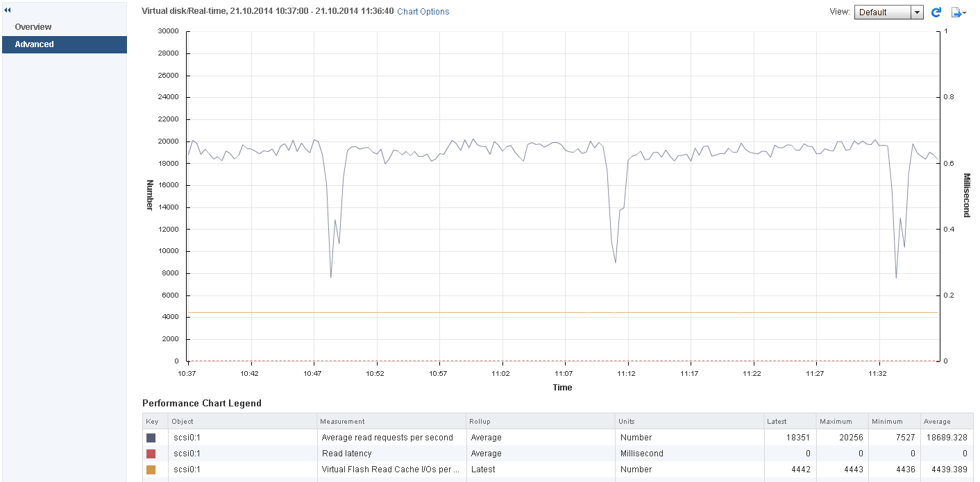
Task: Sort legend by Average column header
Action: tap(946, 421)
